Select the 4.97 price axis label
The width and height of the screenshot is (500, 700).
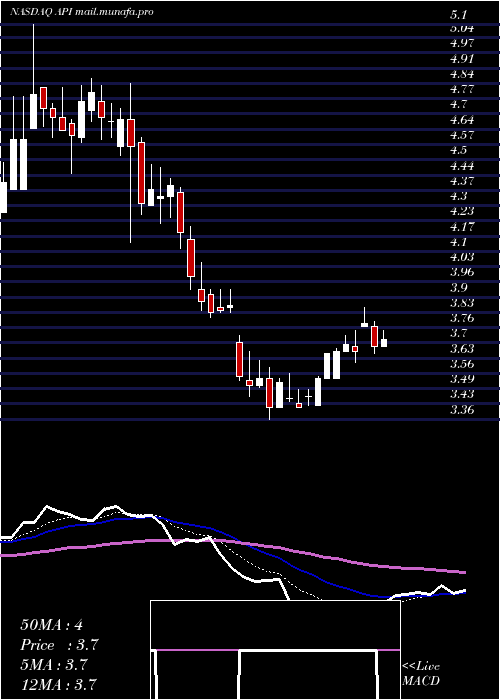click(x=462, y=43)
